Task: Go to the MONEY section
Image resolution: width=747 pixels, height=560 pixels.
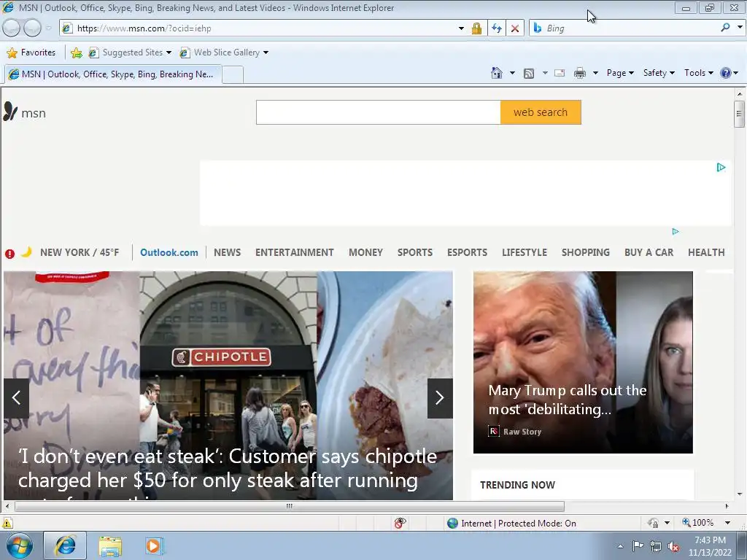Action: click(x=365, y=252)
